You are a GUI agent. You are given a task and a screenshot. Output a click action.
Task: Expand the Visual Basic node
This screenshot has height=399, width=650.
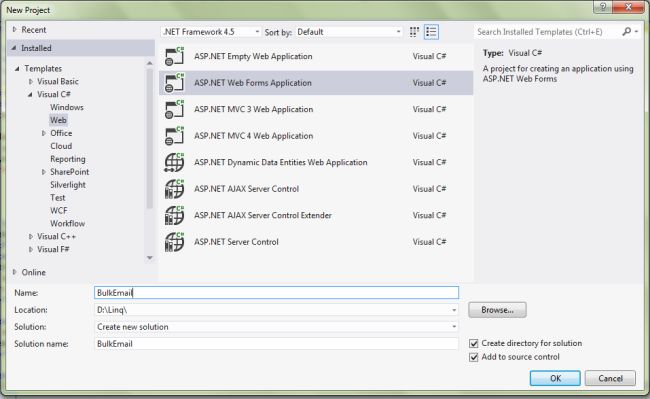[31, 82]
